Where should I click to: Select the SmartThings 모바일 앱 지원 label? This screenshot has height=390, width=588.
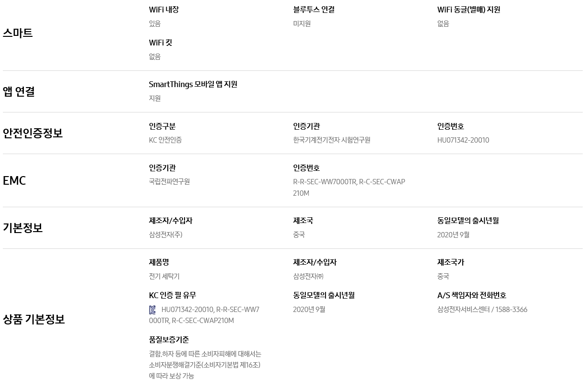[193, 84]
